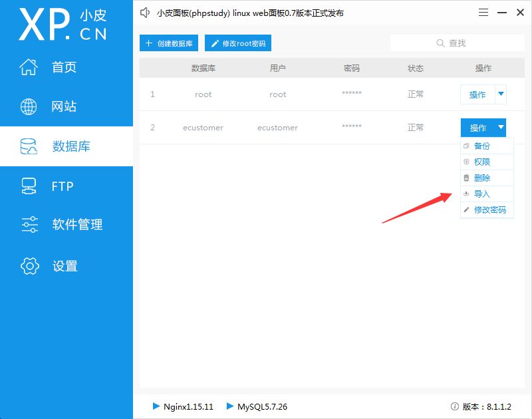Click the gear settings icon
532x419 pixels.
point(30,265)
